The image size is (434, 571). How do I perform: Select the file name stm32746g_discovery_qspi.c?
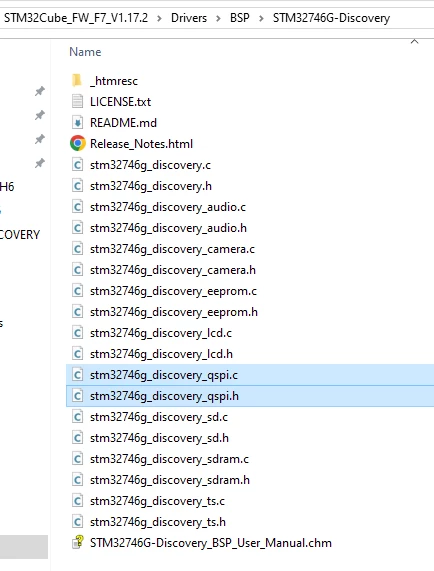coord(164,375)
